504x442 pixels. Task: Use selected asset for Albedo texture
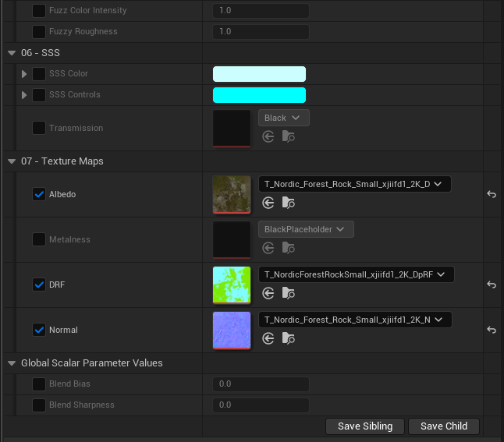[268, 203]
